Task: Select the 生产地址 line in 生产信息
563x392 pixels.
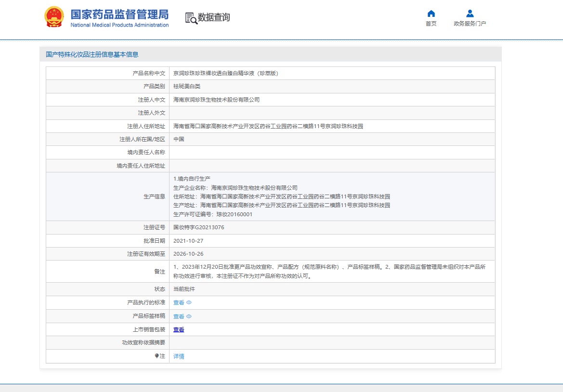Action: click(x=281, y=205)
